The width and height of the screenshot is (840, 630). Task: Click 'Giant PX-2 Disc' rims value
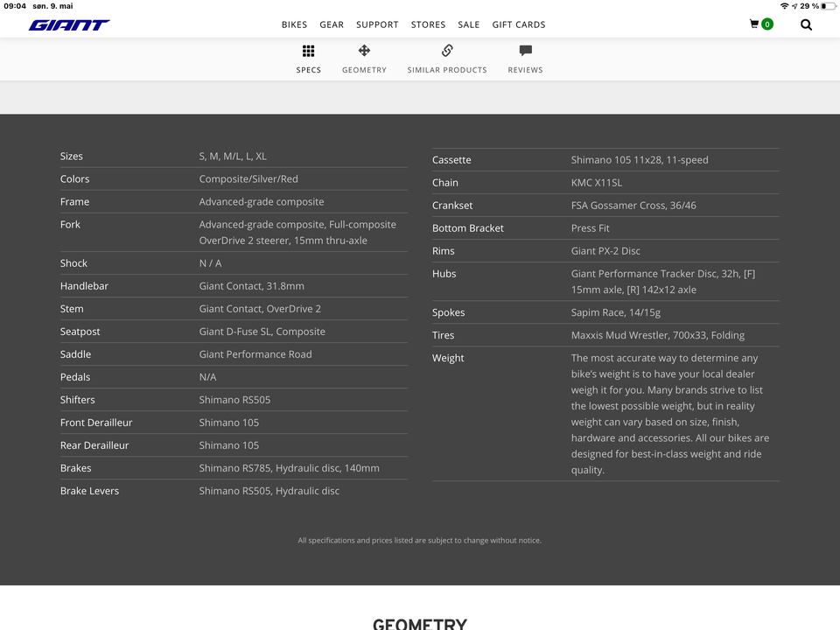tap(605, 251)
